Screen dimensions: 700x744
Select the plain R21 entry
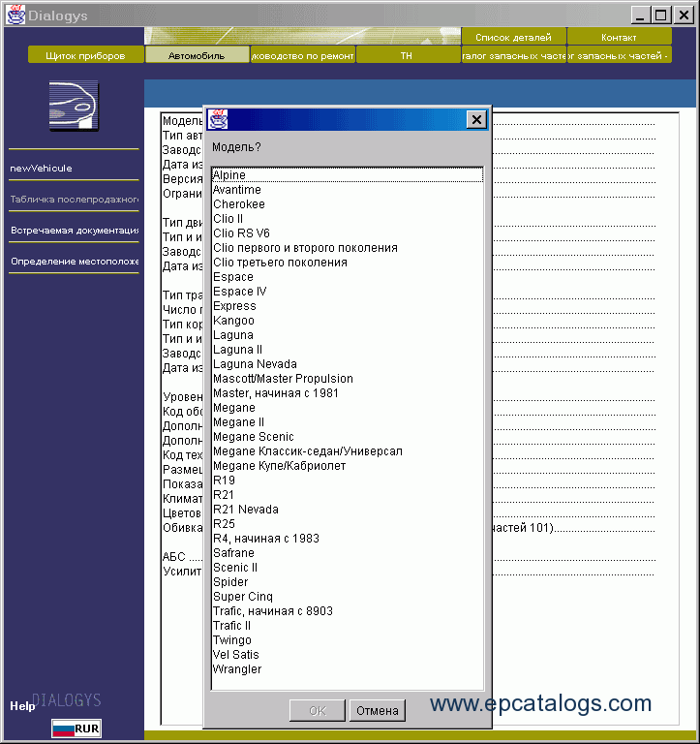pyautogui.click(x=348, y=495)
